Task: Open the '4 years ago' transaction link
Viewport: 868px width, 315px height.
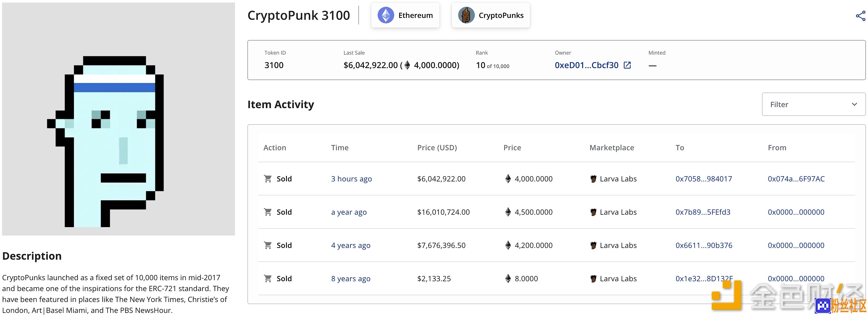Action: point(350,246)
